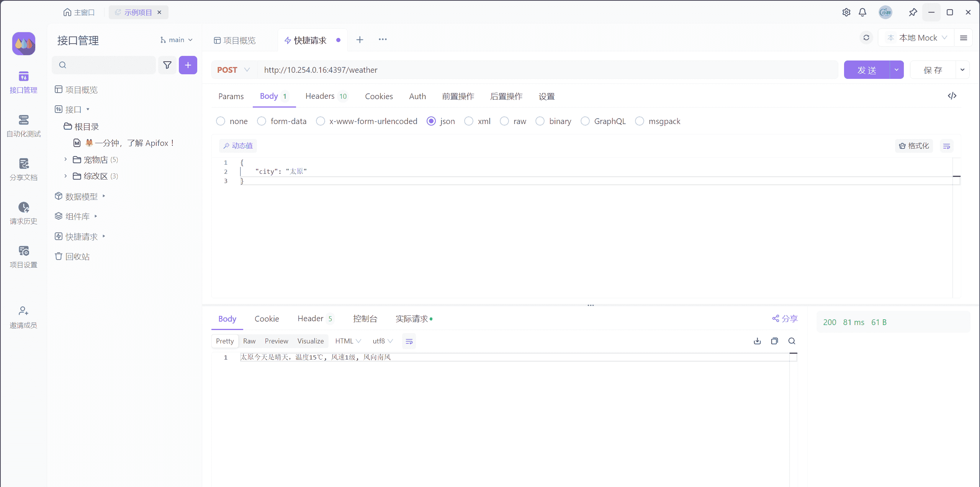Search within the response body
Image resolution: width=980 pixels, height=487 pixels.
tap(792, 341)
